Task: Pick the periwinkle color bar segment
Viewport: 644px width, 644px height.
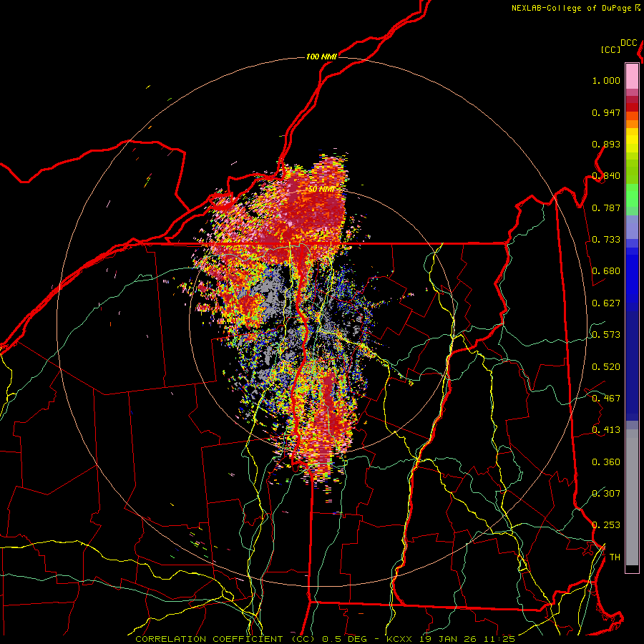Action: 632,227
